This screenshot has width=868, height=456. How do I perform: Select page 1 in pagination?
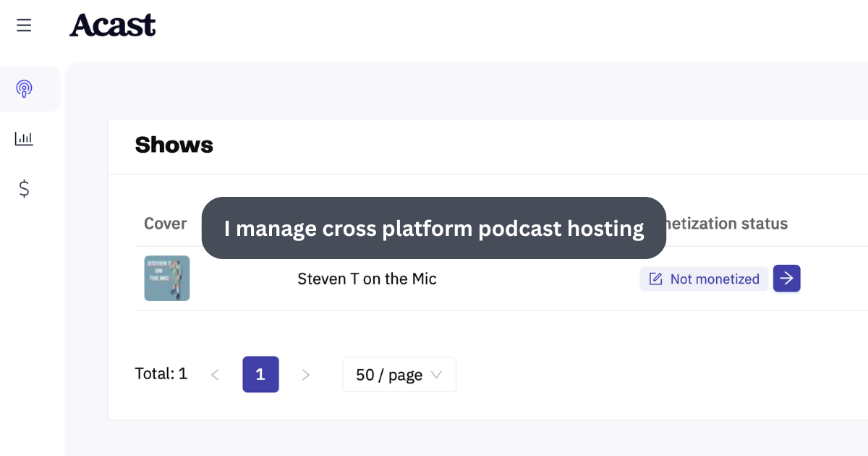pos(260,374)
